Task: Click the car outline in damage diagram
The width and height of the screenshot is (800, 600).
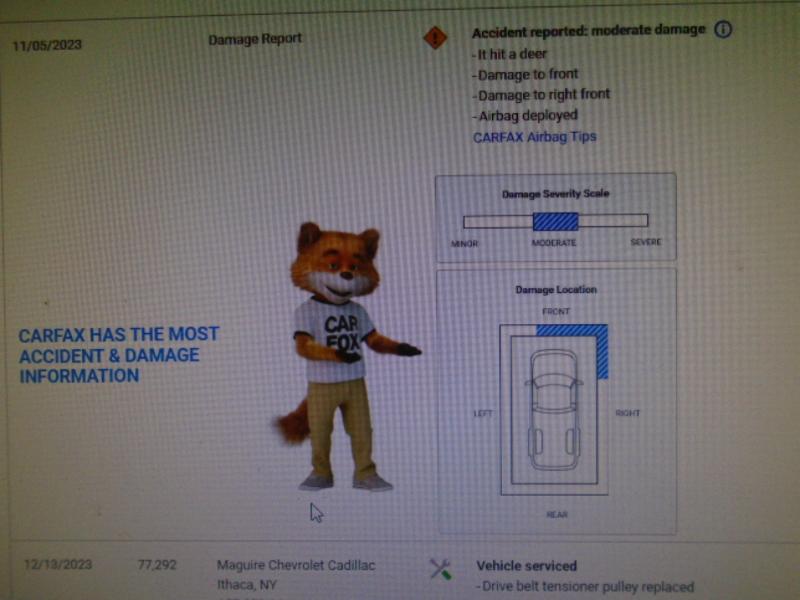Action: tap(554, 410)
